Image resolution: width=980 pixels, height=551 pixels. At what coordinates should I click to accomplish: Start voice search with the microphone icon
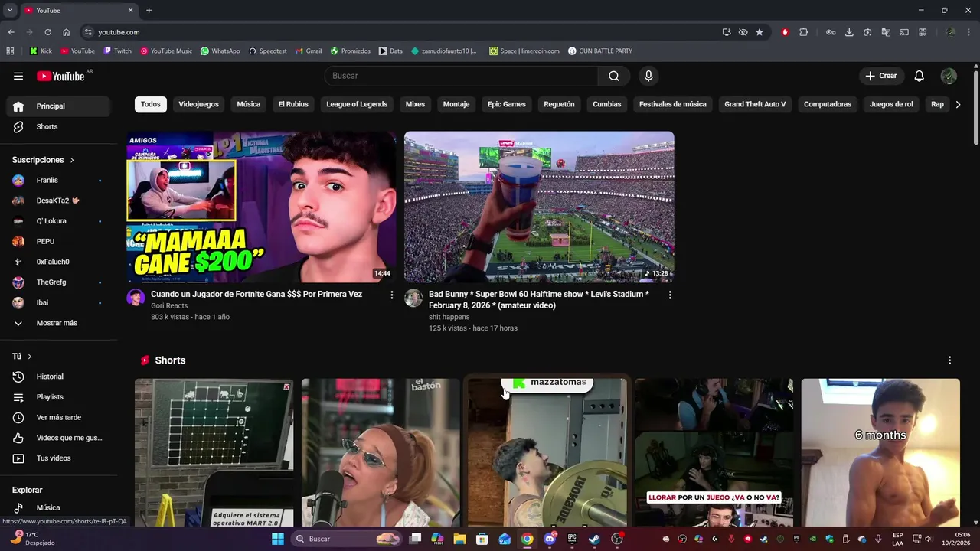[648, 76]
